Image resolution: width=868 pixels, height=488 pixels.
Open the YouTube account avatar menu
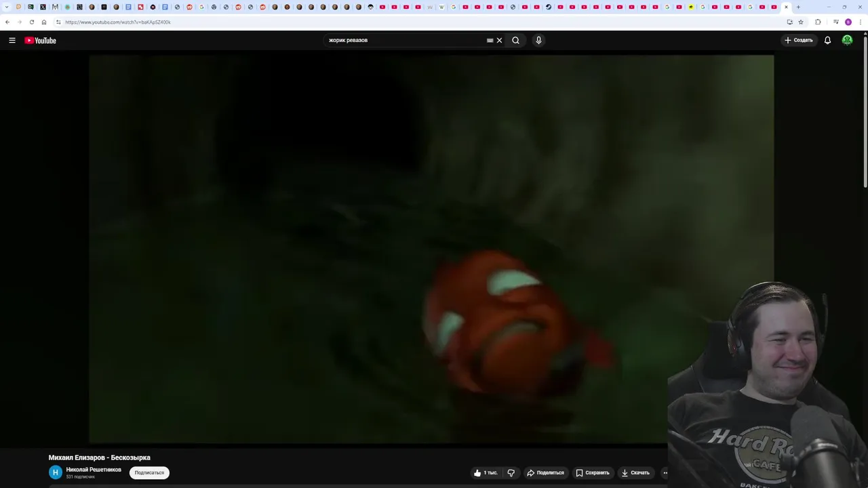(x=847, y=41)
